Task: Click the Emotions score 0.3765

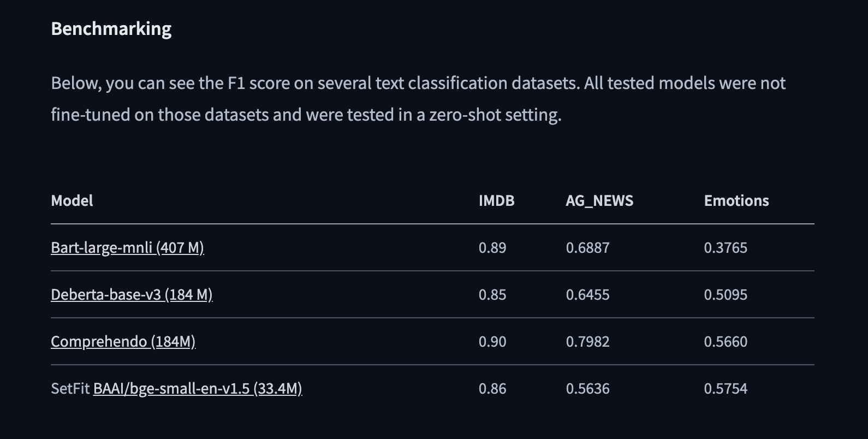Action: 726,248
